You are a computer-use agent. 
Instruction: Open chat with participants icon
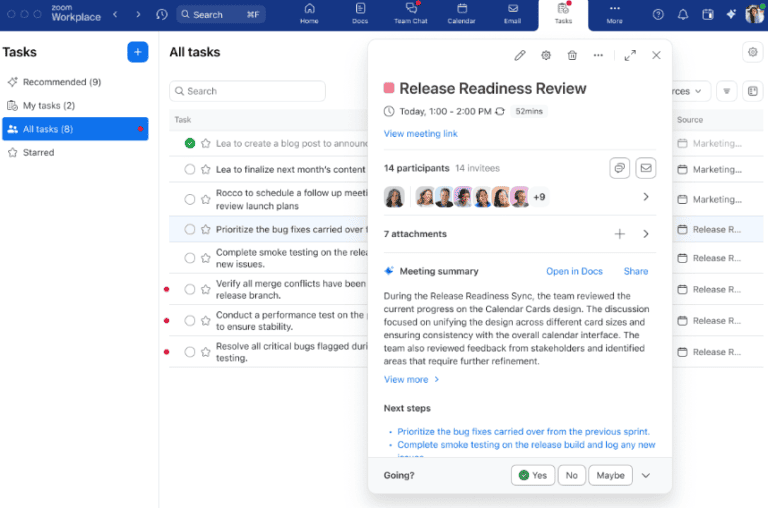[x=620, y=168]
